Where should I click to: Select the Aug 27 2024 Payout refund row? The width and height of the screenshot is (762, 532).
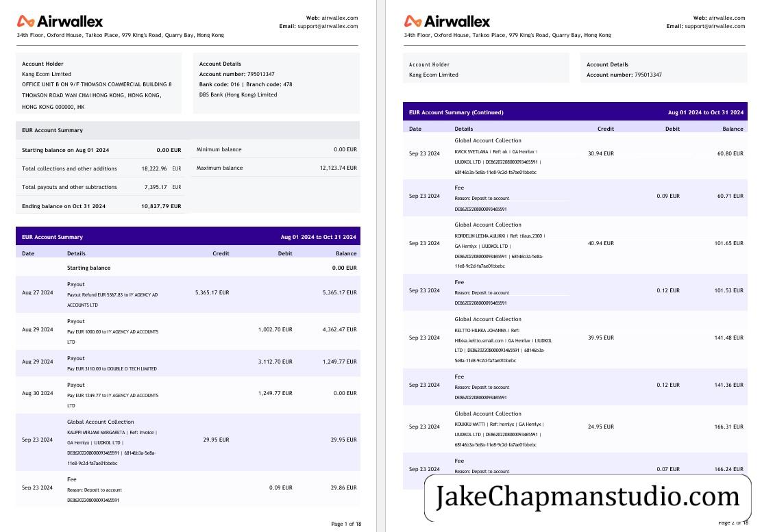click(x=188, y=294)
